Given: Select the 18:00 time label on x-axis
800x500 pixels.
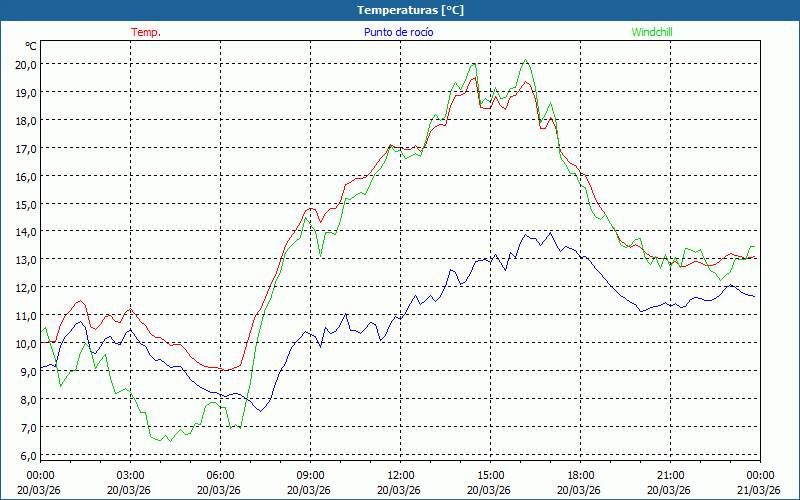Looking at the screenshot, I should 580,475.
